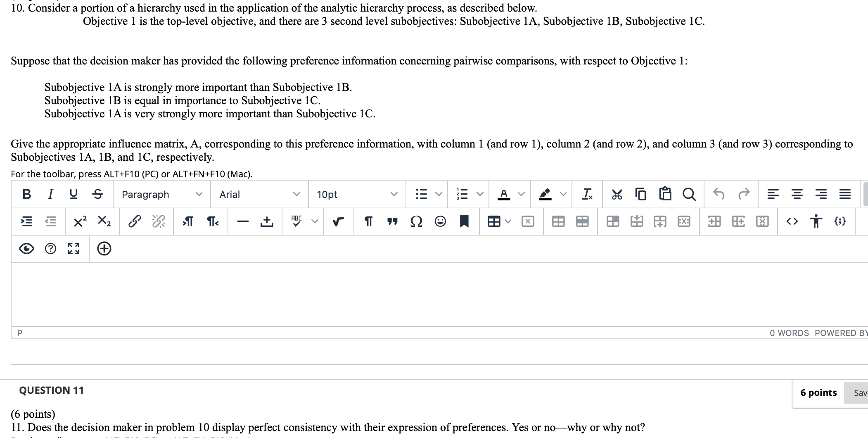Remove link with broken chain icon
Screen dimensions: 868x438
click(158, 222)
